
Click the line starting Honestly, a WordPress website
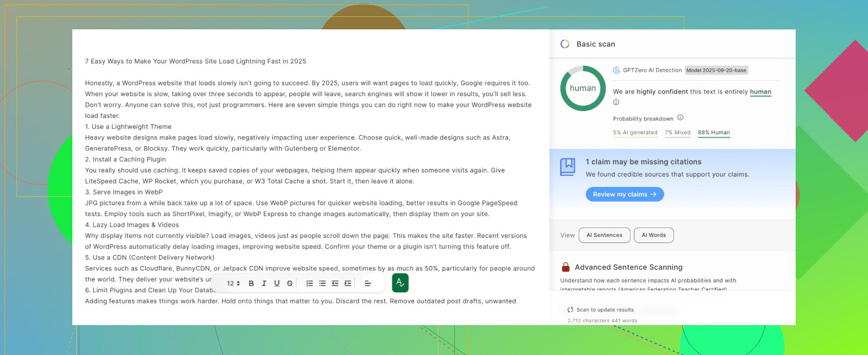point(307,83)
